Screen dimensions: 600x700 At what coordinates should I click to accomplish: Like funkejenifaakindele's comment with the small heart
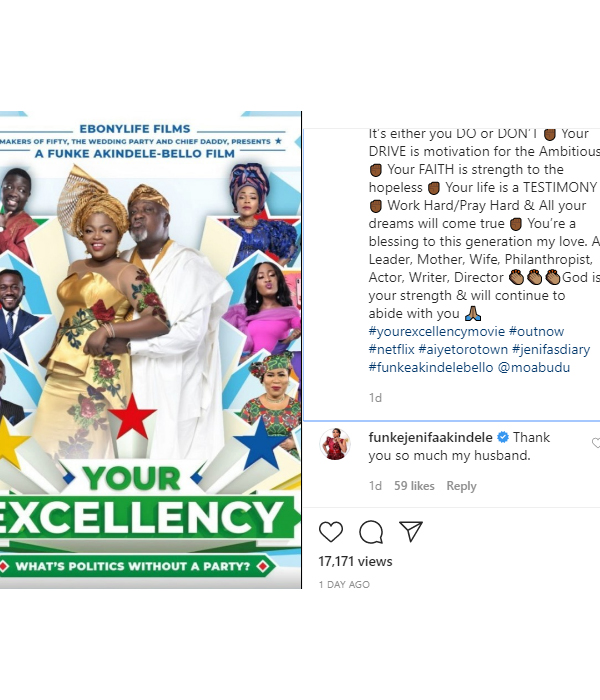tap(596, 443)
